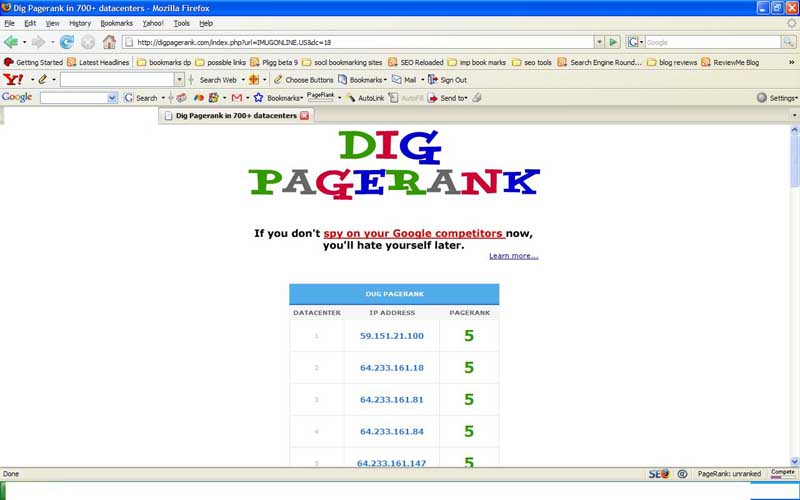Open the Edit menu

pos(30,23)
